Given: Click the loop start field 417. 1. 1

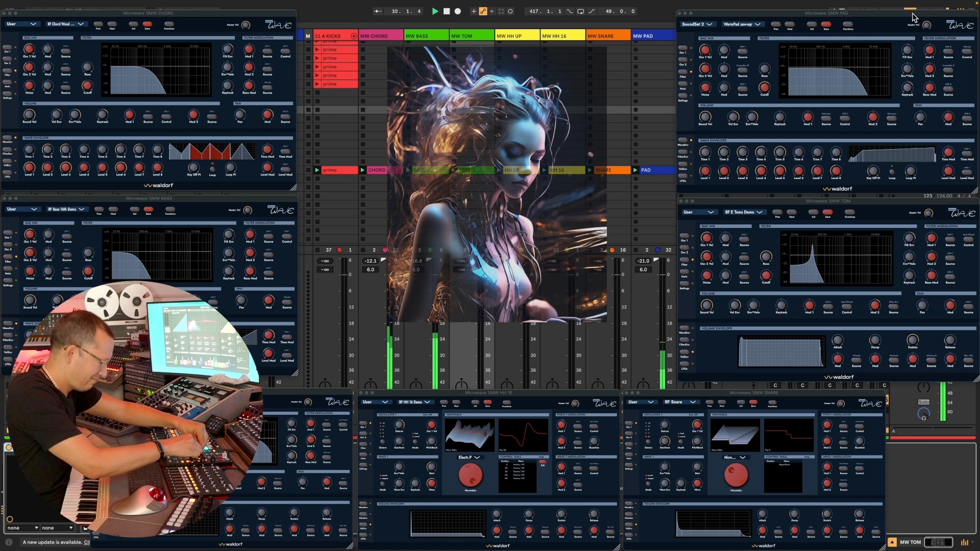Looking at the screenshot, I should click(545, 11).
